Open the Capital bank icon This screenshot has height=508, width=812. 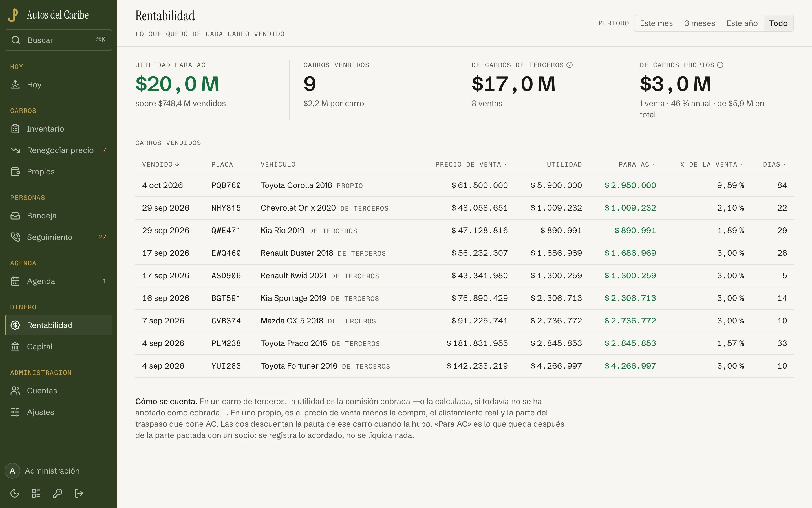click(15, 347)
